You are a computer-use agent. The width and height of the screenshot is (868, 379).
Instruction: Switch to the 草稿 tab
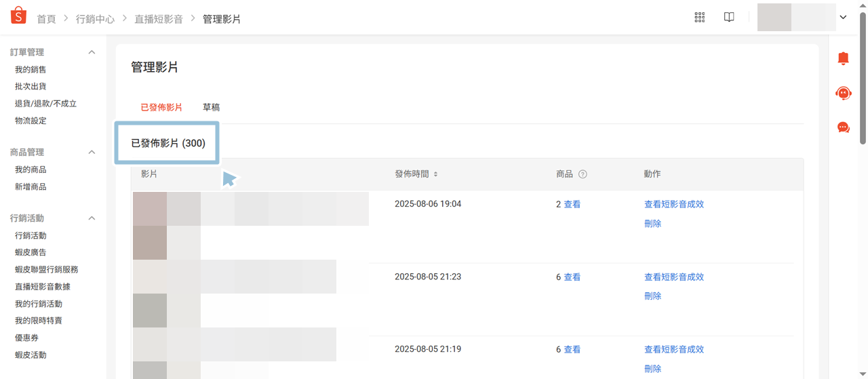211,107
